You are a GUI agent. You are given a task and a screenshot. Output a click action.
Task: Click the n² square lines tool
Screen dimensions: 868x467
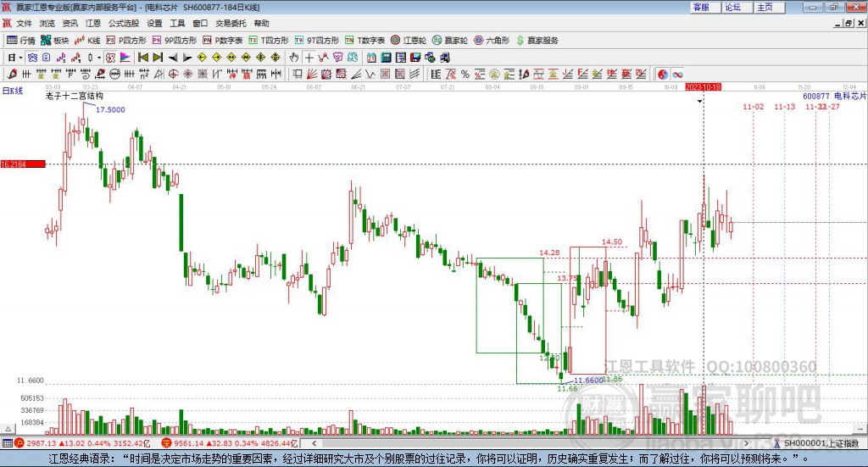coord(144,74)
